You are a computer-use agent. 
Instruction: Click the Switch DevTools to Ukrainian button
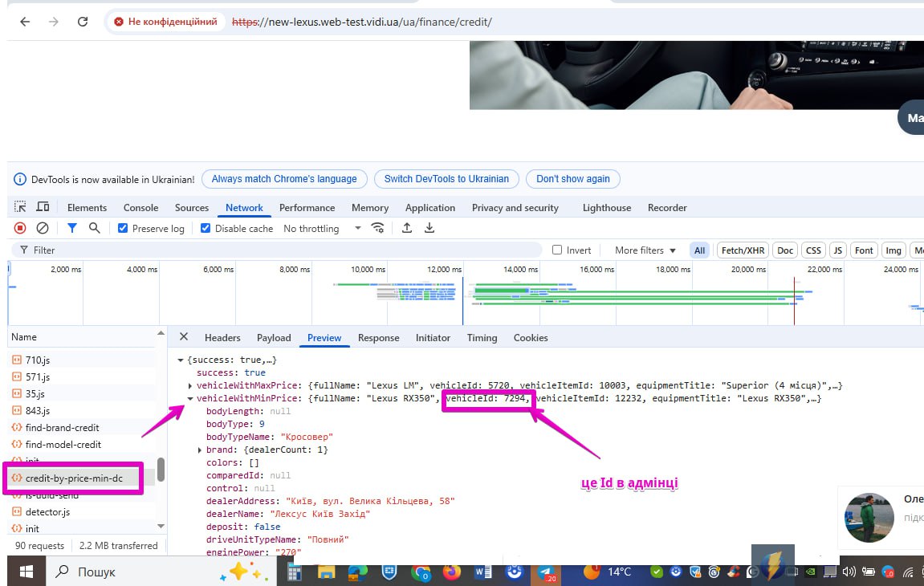click(x=446, y=179)
